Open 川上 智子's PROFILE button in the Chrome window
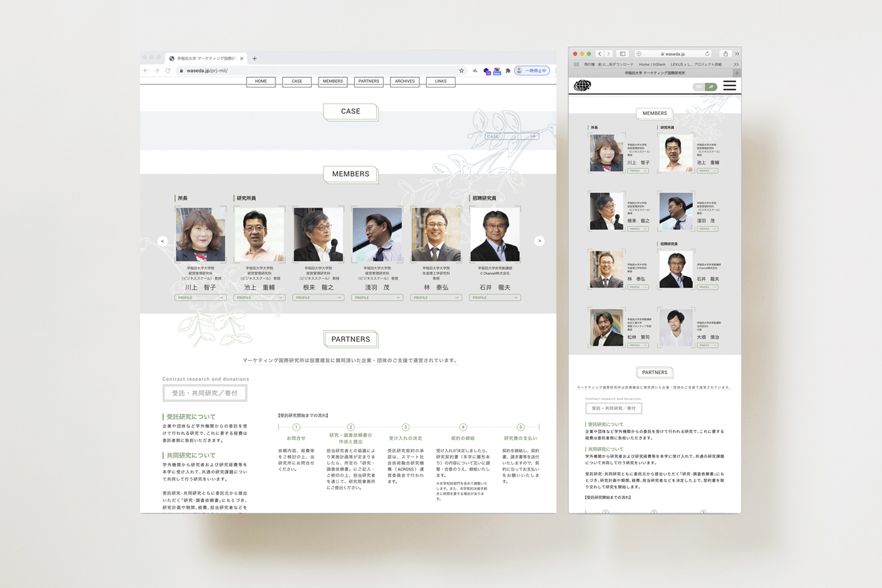882x588 pixels. point(200,298)
